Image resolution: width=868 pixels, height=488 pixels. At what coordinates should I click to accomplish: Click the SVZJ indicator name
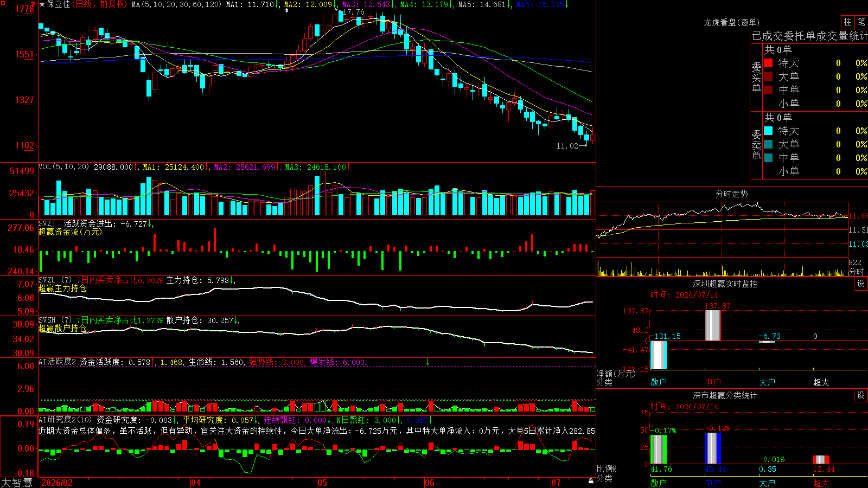[47, 223]
